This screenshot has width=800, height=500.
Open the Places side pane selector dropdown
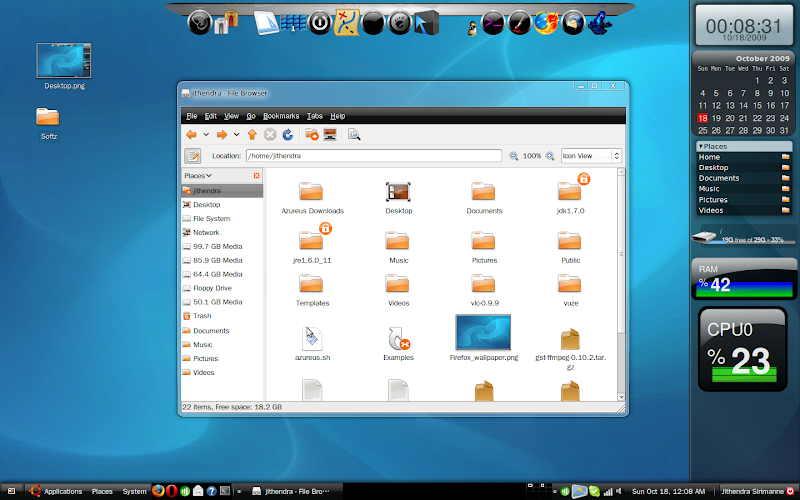[198, 176]
